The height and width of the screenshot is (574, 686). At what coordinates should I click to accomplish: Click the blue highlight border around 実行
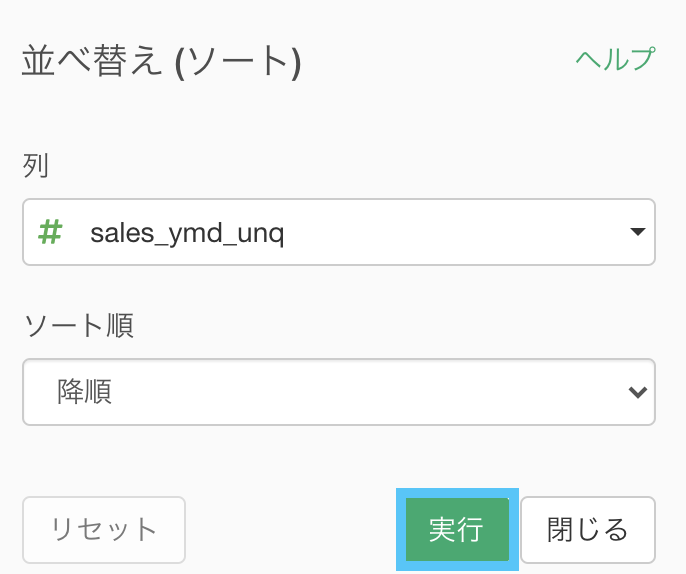point(457,493)
